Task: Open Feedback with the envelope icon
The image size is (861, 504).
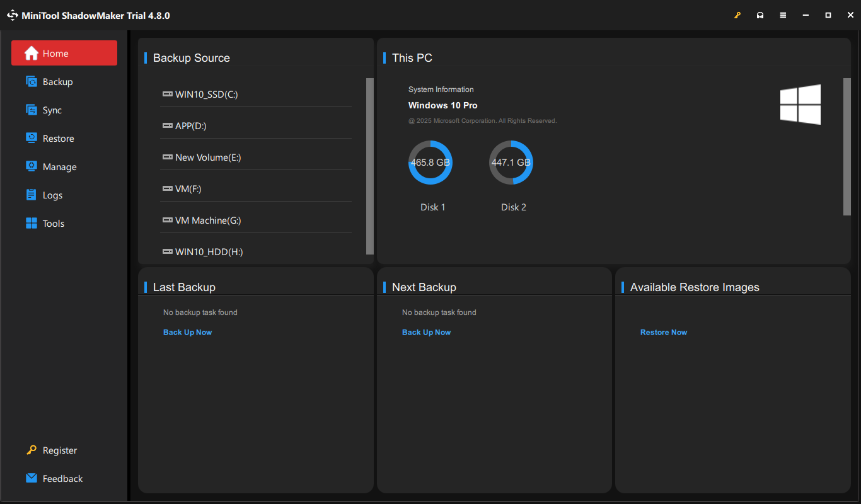Action: click(30, 478)
